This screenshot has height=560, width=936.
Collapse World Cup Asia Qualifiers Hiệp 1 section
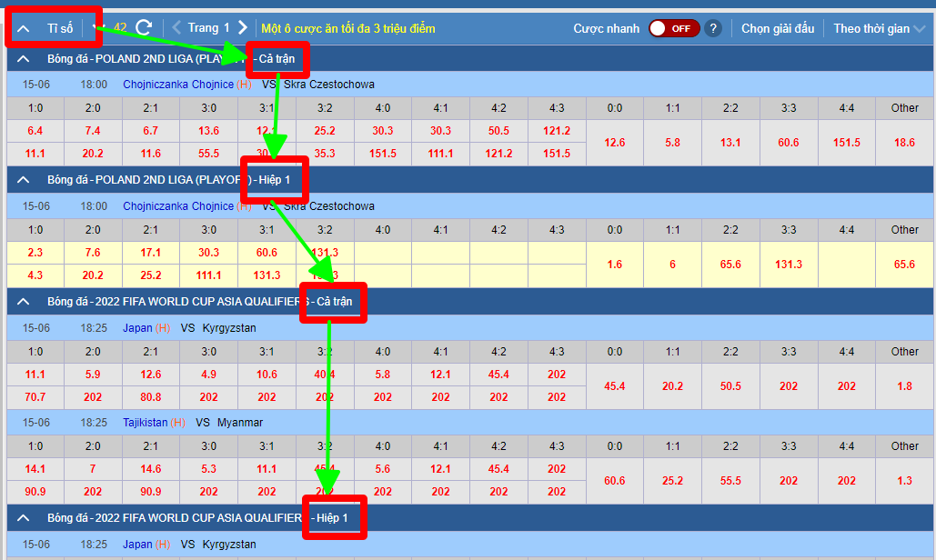24,518
